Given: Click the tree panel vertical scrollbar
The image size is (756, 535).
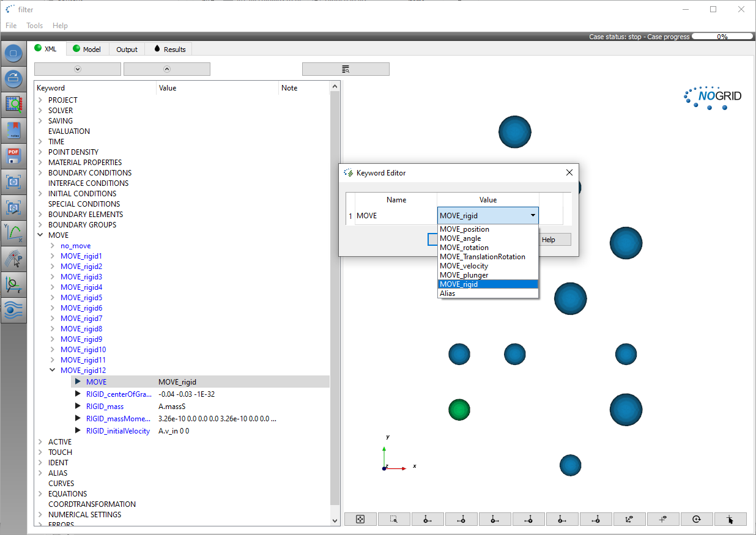Looking at the screenshot, I should pos(335,303).
